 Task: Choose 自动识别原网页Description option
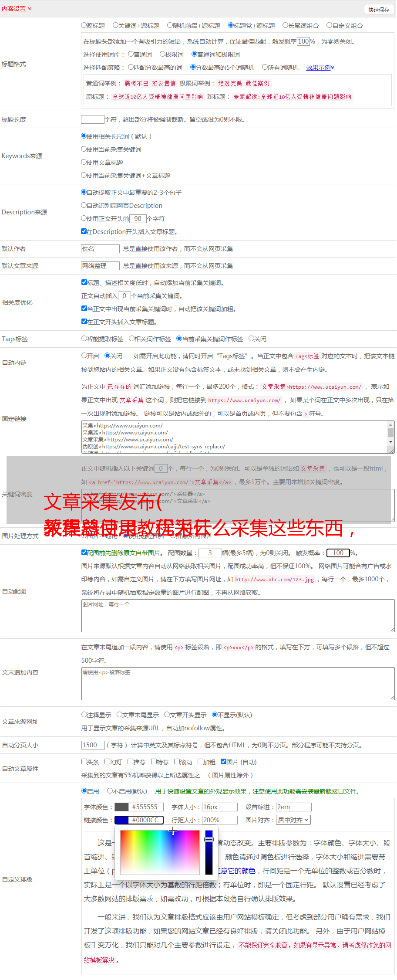(84, 205)
